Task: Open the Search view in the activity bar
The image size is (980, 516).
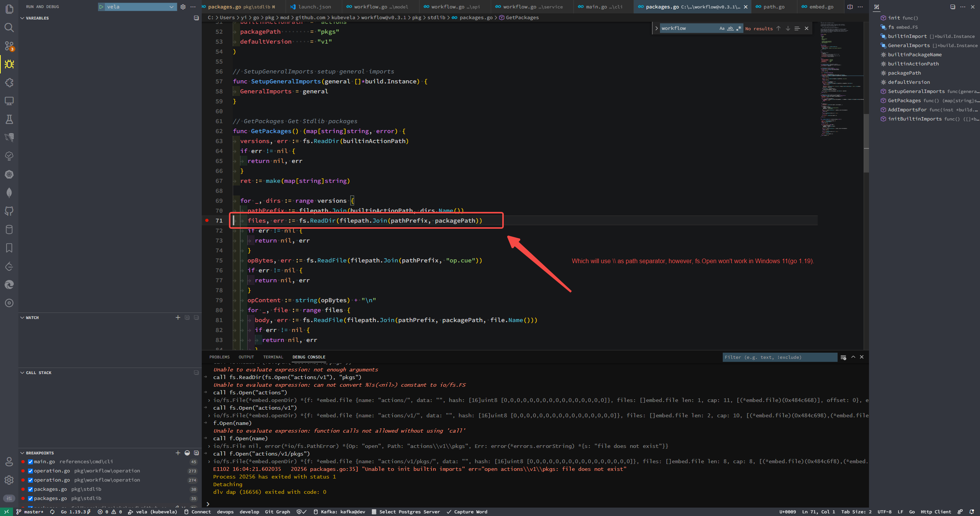Action: (9, 27)
